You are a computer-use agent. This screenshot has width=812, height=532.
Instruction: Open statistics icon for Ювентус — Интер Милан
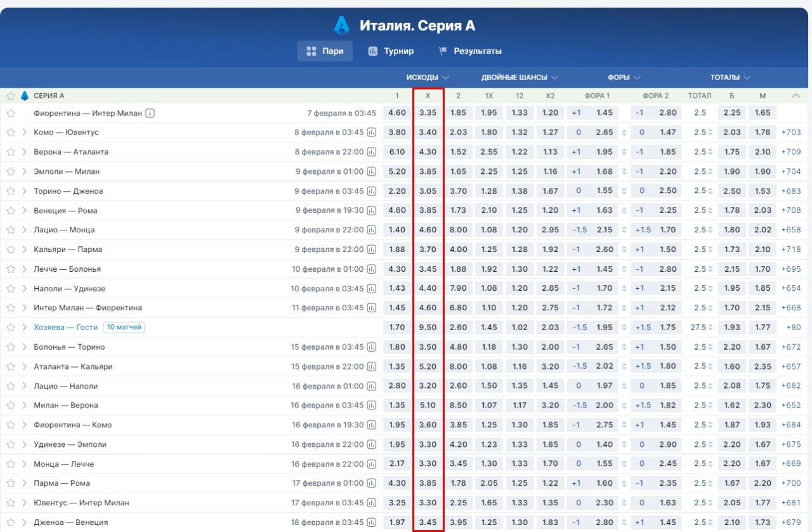(x=372, y=503)
